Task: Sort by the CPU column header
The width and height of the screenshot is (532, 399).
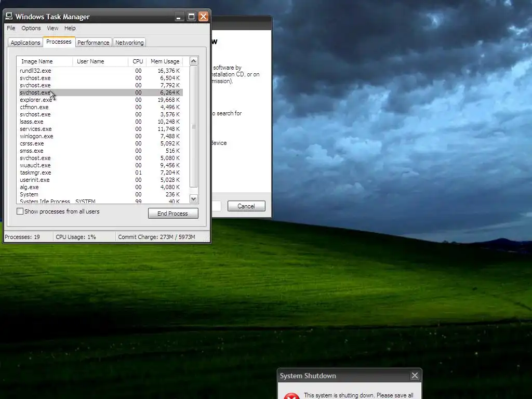Action: 137,61
